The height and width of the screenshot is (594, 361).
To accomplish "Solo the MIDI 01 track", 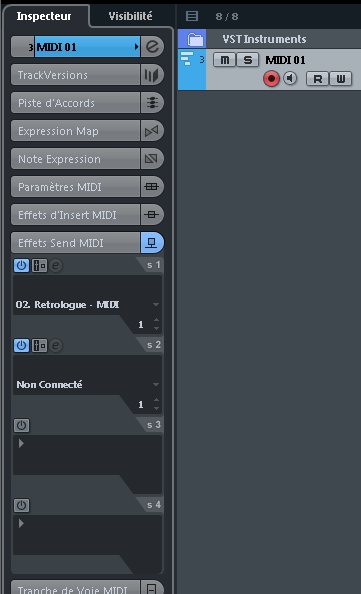I will click(x=248, y=60).
